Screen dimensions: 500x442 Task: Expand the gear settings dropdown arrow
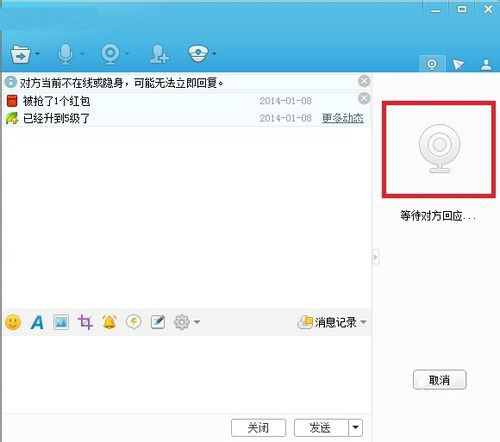click(197, 322)
